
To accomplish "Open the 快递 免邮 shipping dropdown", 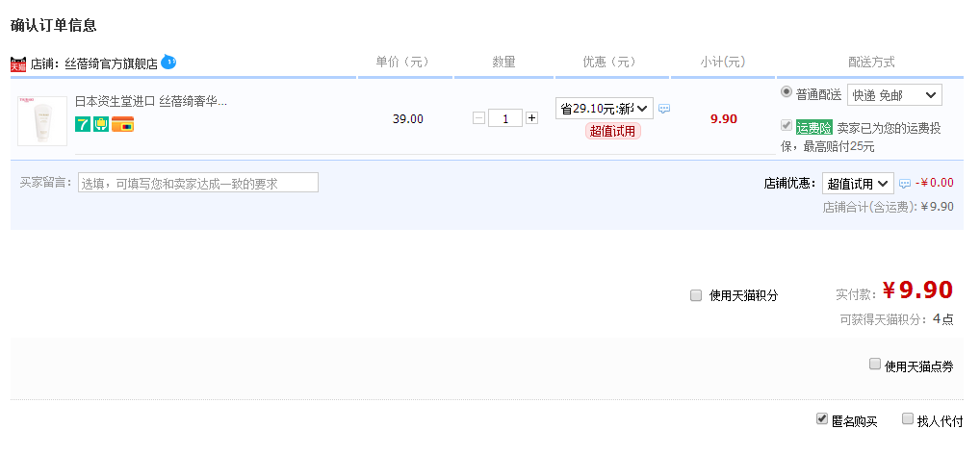I will pos(894,95).
